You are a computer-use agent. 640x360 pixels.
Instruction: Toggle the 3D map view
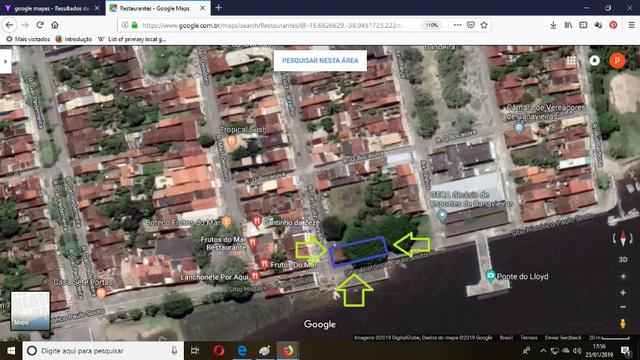click(623, 260)
